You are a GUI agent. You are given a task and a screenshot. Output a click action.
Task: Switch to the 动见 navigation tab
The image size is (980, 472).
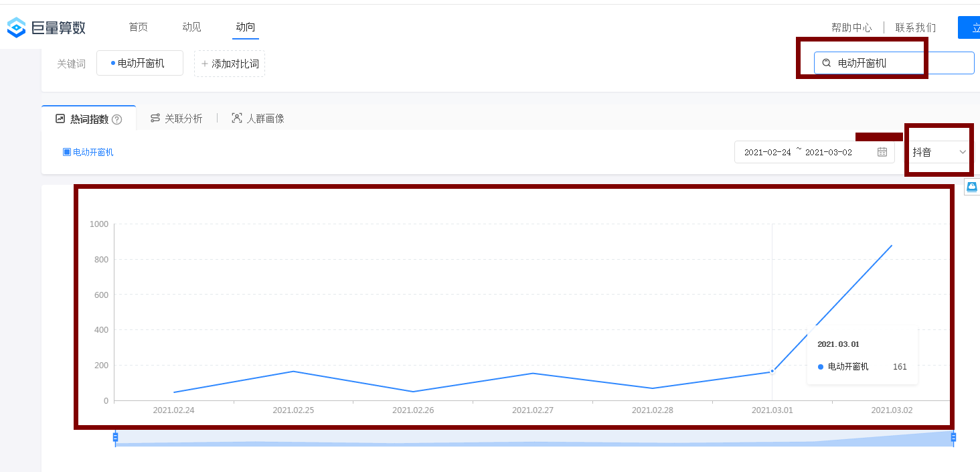tap(191, 27)
